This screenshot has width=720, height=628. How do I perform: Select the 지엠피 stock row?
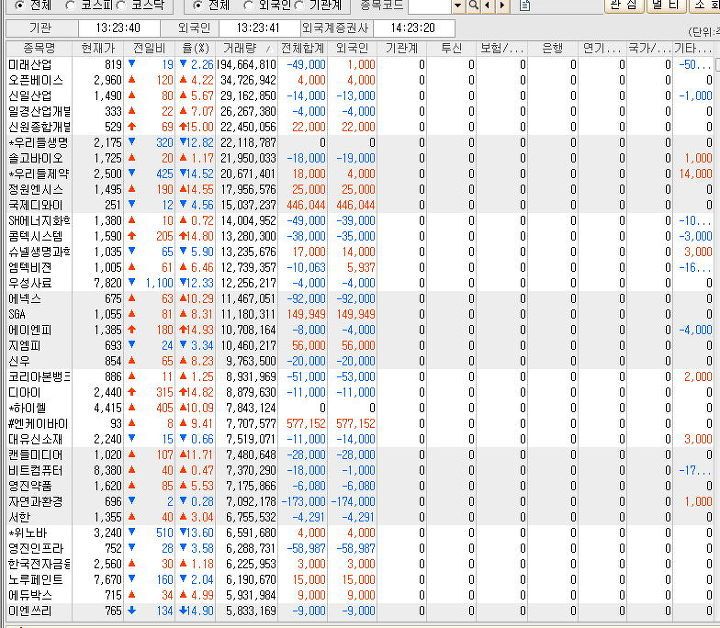(x=361, y=346)
